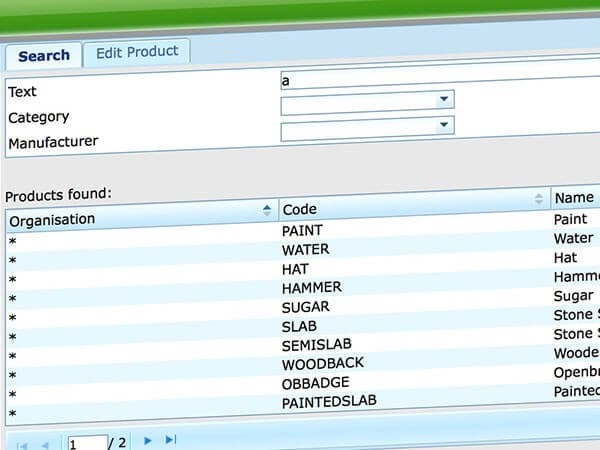The image size is (600, 450).
Task: Select the HAT code row
Action: click(x=295, y=269)
